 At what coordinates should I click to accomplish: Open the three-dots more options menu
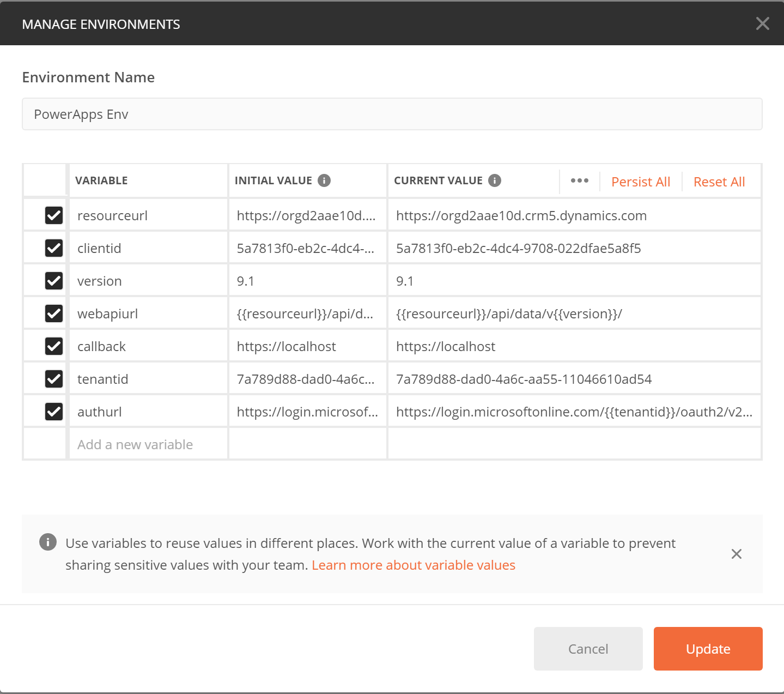point(580,180)
